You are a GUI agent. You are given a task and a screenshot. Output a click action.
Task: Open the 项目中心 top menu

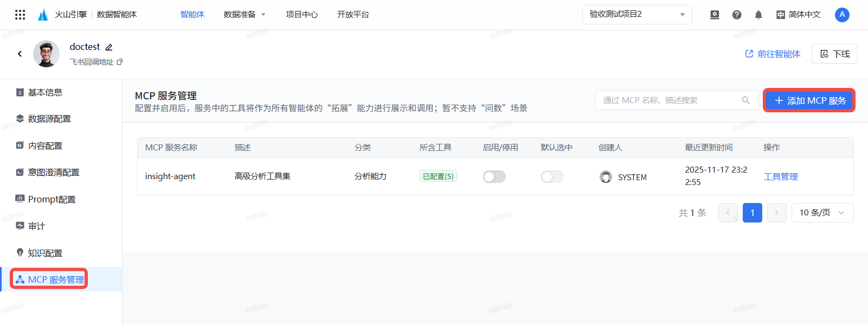pyautogui.click(x=302, y=15)
